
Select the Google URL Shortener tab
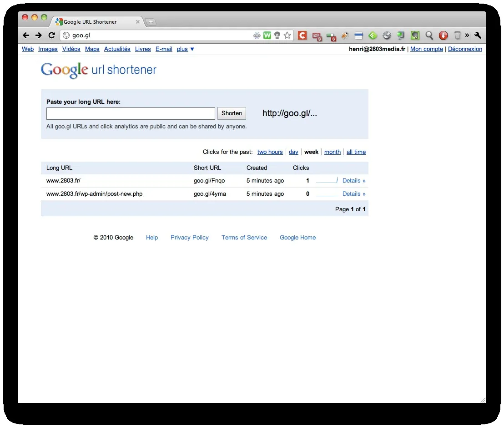pos(96,22)
